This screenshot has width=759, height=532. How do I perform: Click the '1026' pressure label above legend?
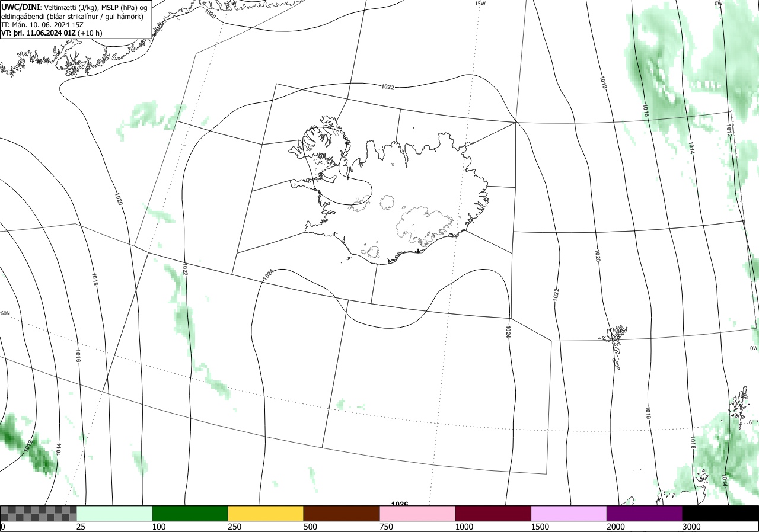(400, 504)
